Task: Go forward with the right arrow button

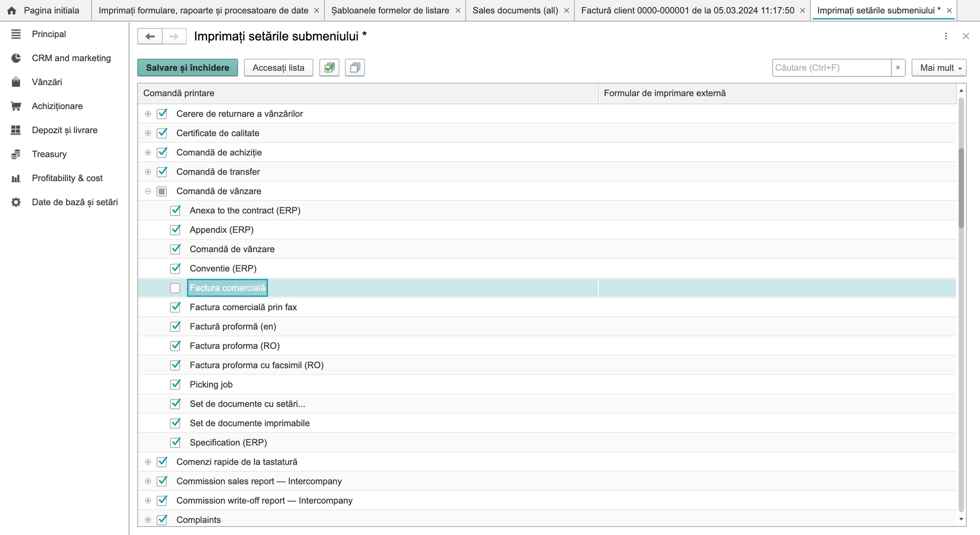Action: (174, 36)
